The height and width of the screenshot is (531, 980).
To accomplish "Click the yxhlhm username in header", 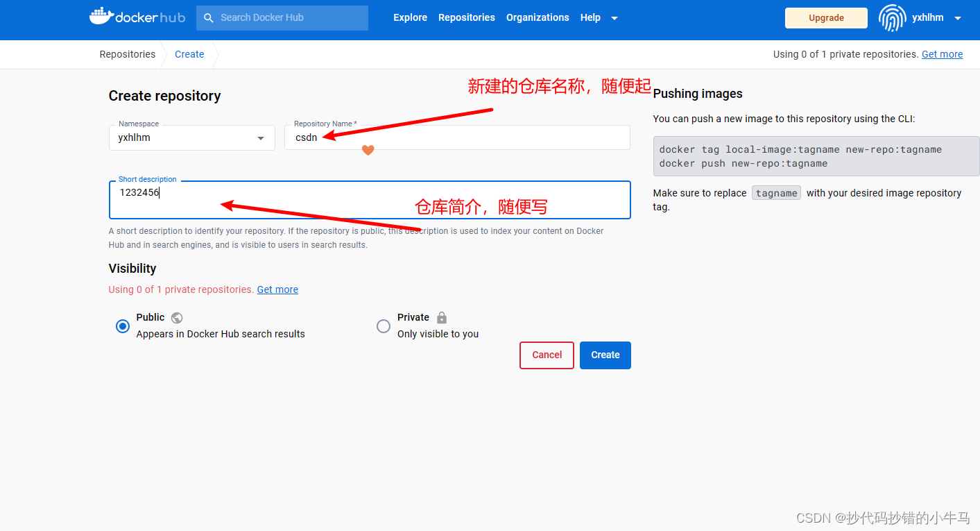I will coord(927,17).
